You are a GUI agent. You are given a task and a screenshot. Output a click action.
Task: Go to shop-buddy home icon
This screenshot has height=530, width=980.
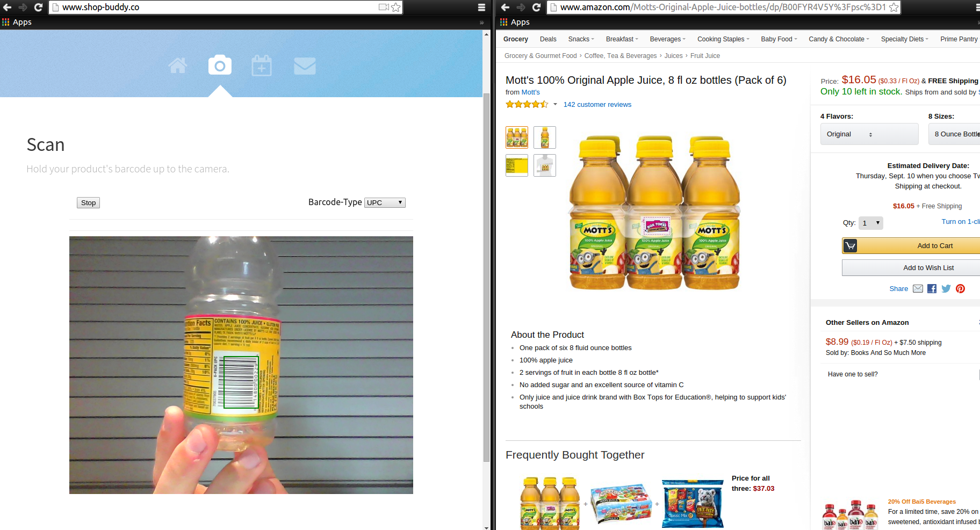178,66
